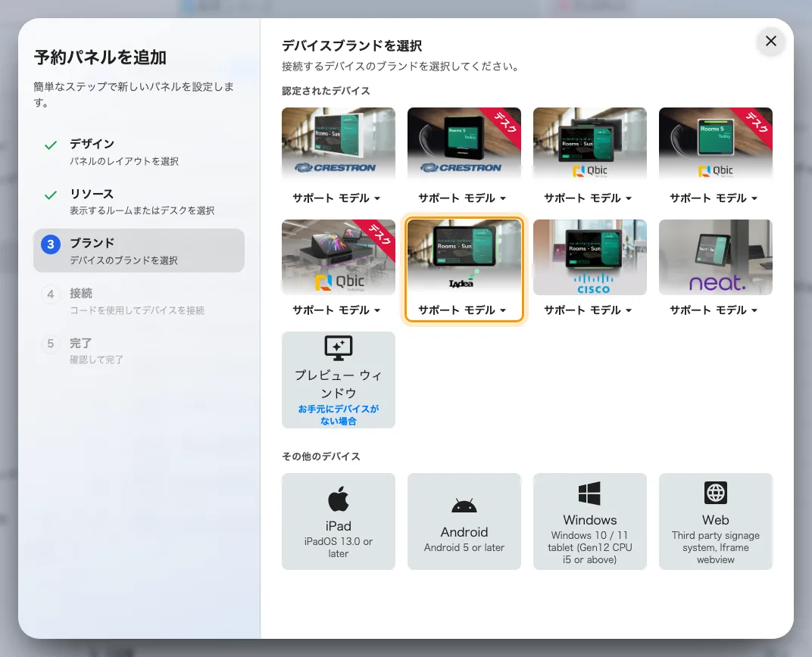Expand サポート モデル under Qbic room card
The height and width of the screenshot is (657, 812).
click(x=589, y=198)
